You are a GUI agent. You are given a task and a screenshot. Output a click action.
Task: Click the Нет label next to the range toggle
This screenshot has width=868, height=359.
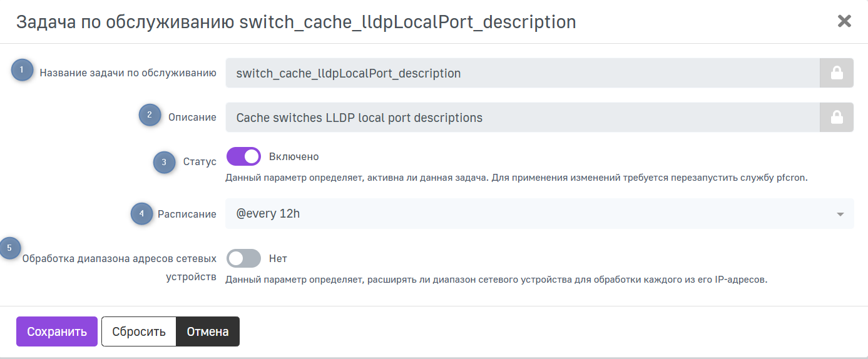pyautogui.click(x=278, y=258)
